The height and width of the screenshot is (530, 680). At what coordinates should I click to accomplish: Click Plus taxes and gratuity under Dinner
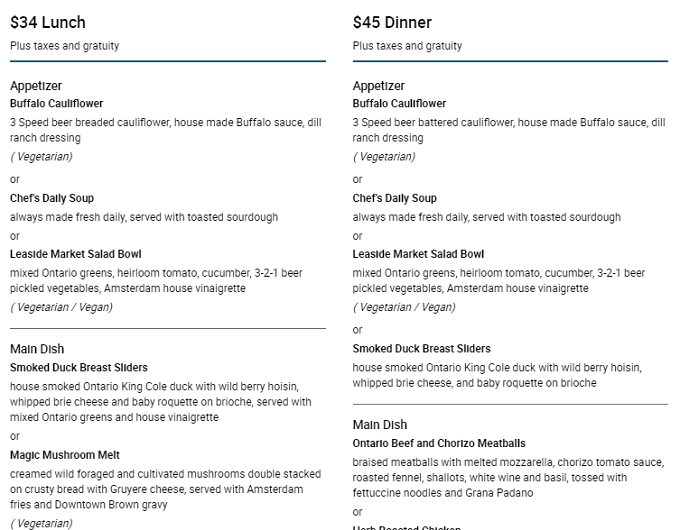point(407,46)
